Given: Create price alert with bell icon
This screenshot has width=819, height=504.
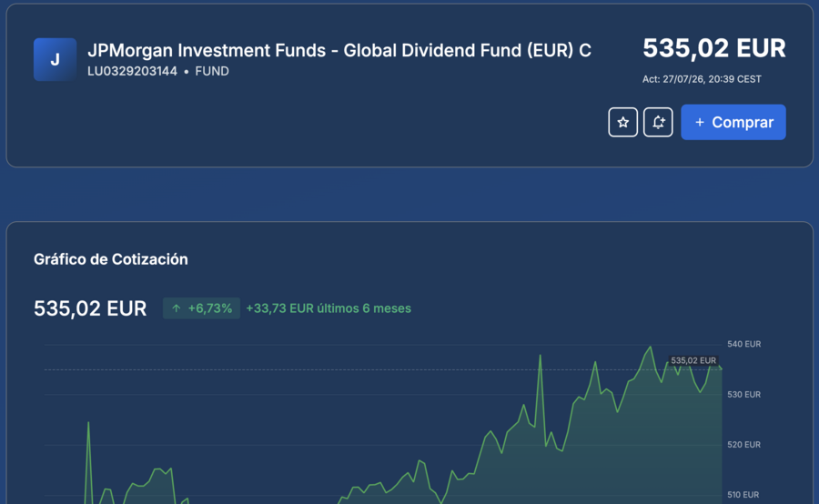Looking at the screenshot, I should point(658,122).
